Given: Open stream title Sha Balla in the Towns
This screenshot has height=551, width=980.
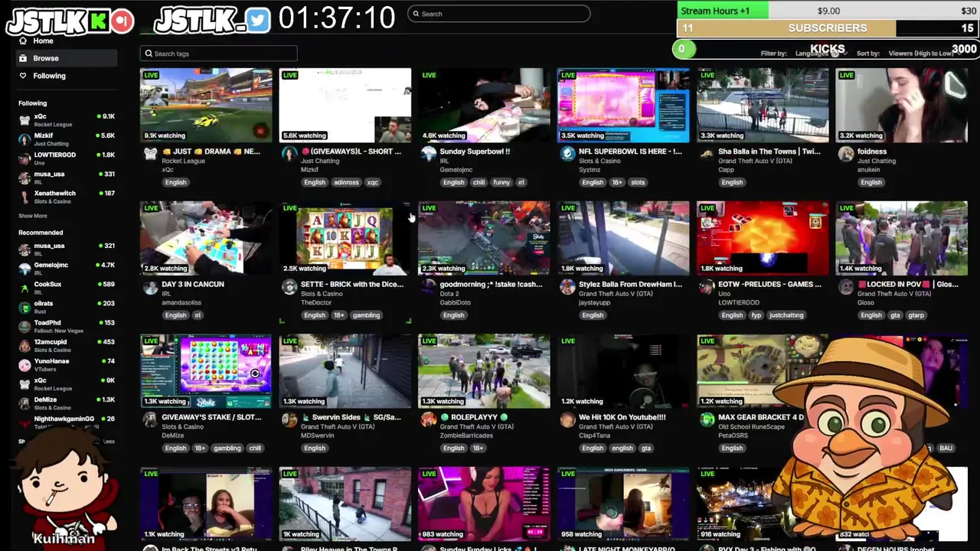Looking at the screenshot, I should tap(769, 152).
